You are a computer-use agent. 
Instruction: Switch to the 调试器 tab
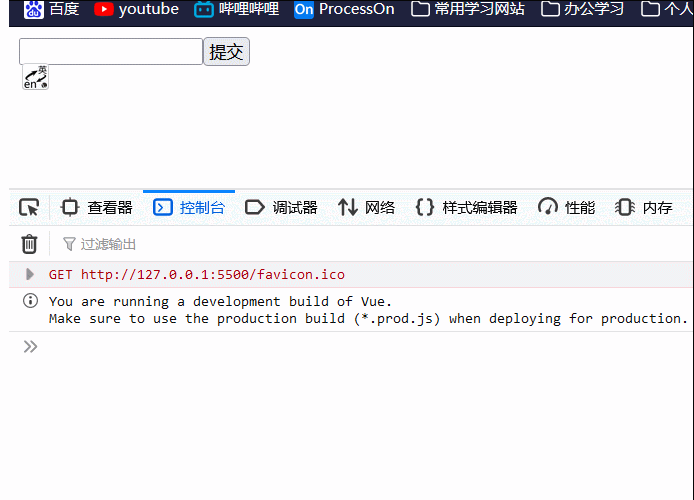[281, 208]
